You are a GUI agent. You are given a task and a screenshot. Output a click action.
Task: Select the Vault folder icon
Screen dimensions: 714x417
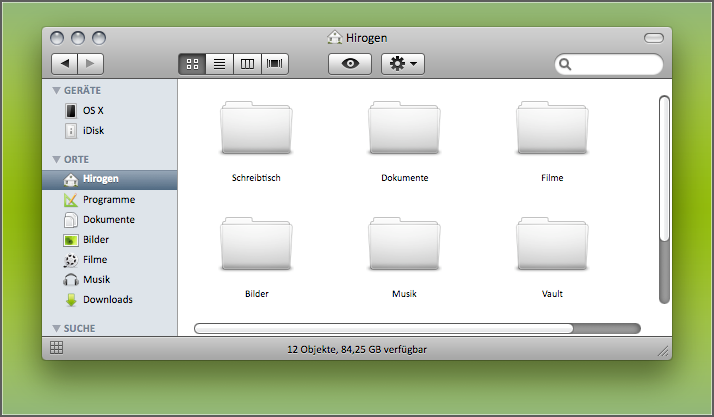tap(552, 244)
